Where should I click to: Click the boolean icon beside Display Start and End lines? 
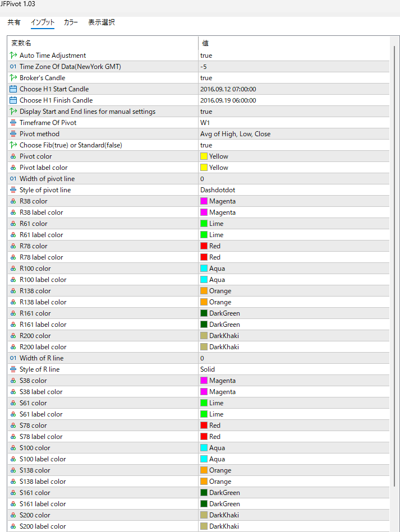pyautogui.click(x=13, y=112)
